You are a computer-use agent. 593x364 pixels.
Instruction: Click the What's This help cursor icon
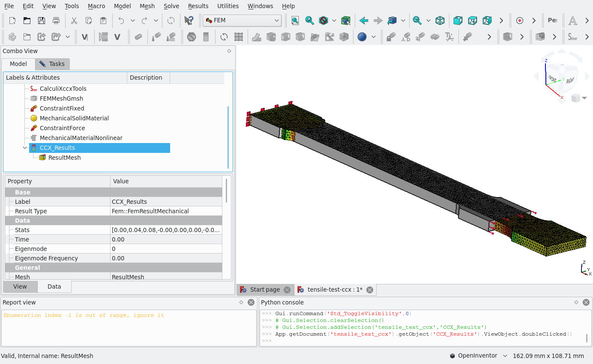click(189, 20)
